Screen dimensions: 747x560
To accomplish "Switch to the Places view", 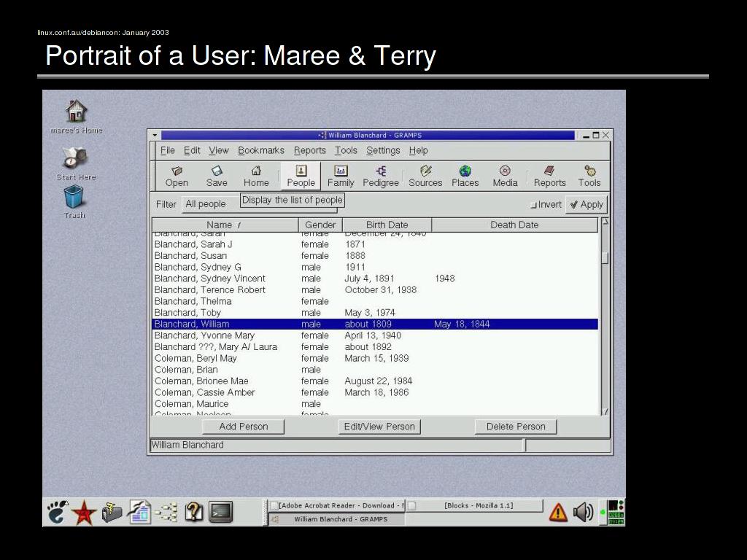I will 465,176.
